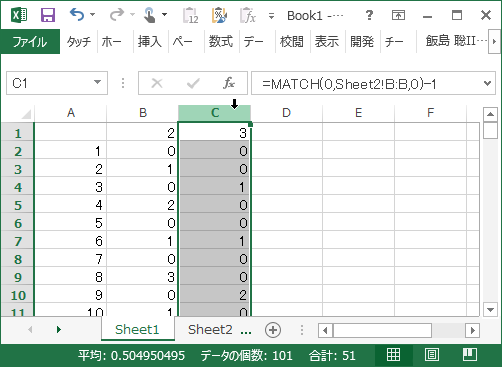Add a new sheet with plus button
Viewport: 502px width, 367px height.
273,330
